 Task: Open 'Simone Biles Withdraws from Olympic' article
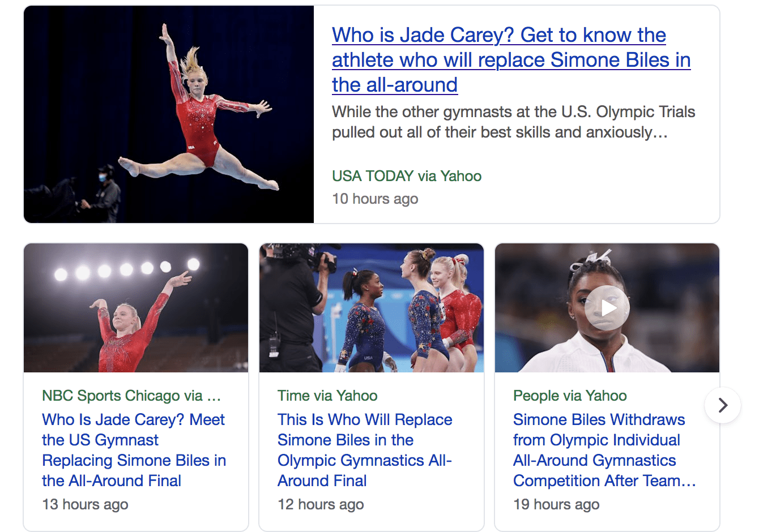(x=604, y=450)
